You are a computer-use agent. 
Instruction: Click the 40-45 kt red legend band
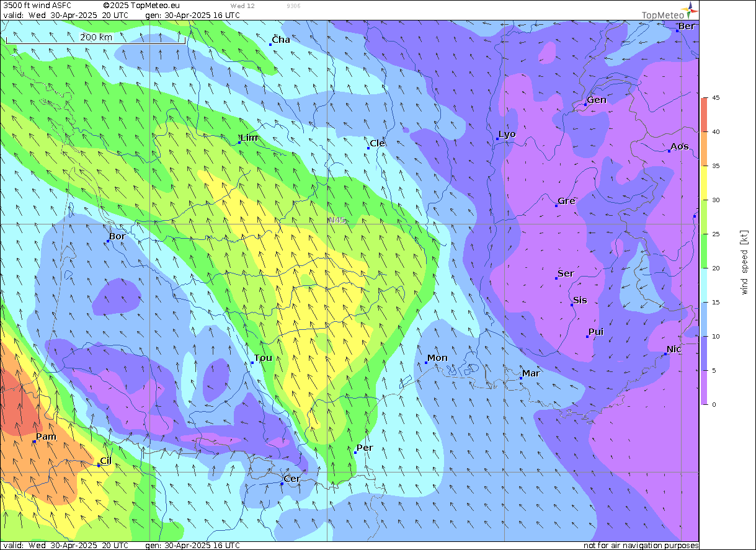(x=704, y=115)
